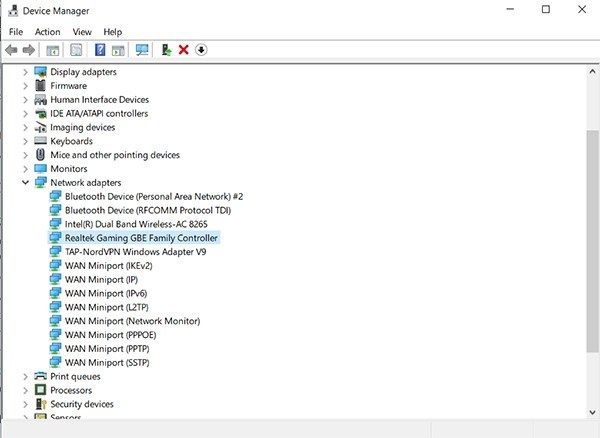Open the Action menu
The width and height of the screenshot is (600, 438).
[47, 32]
